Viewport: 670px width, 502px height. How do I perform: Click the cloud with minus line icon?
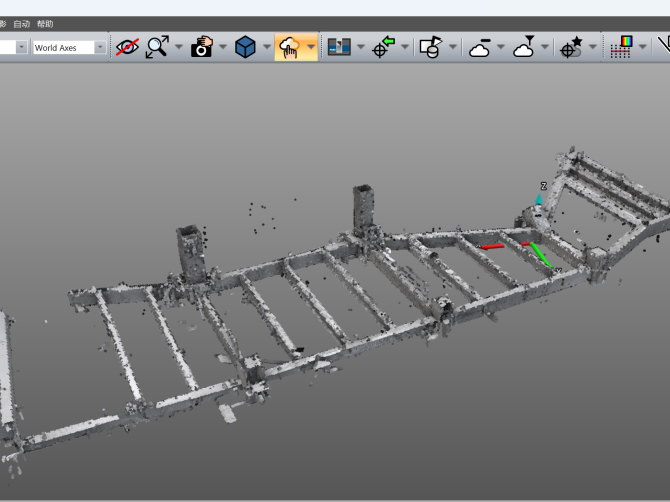tap(480, 47)
